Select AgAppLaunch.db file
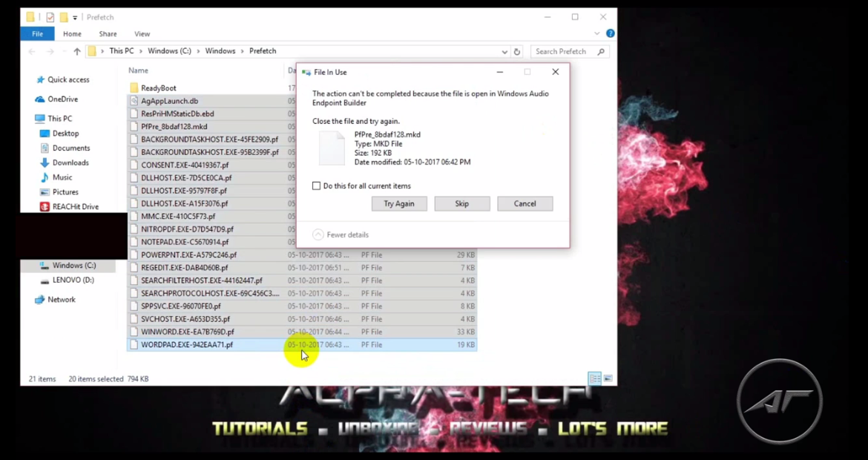This screenshot has width=868, height=460. point(169,101)
